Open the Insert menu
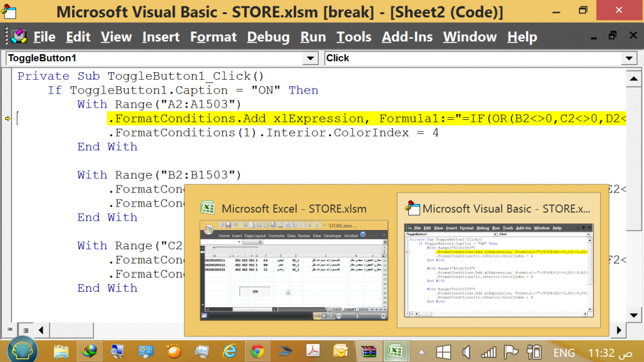This screenshot has width=644, height=362. coord(161,37)
